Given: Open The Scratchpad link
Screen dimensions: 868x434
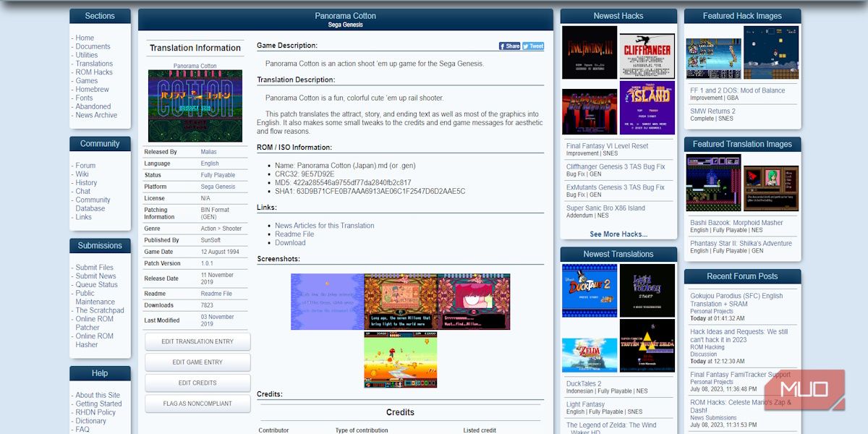Looking at the screenshot, I should (x=100, y=310).
